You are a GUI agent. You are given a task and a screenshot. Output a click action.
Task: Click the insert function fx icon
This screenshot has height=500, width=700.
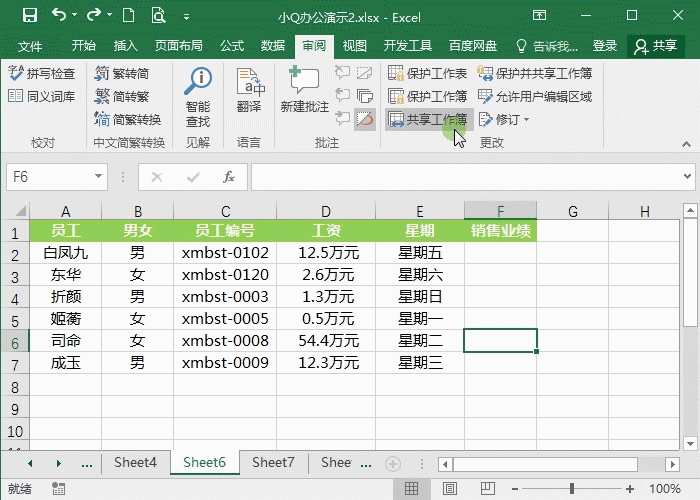click(229, 177)
